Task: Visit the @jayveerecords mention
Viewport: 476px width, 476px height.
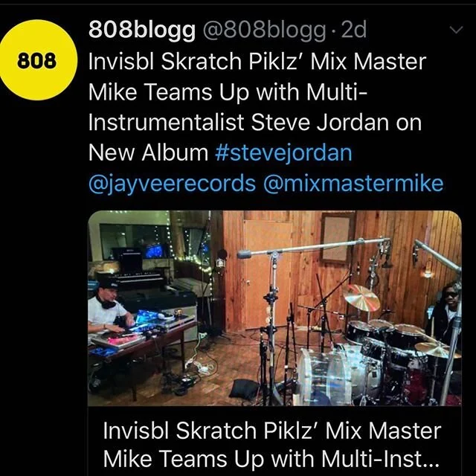Action: point(172,184)
